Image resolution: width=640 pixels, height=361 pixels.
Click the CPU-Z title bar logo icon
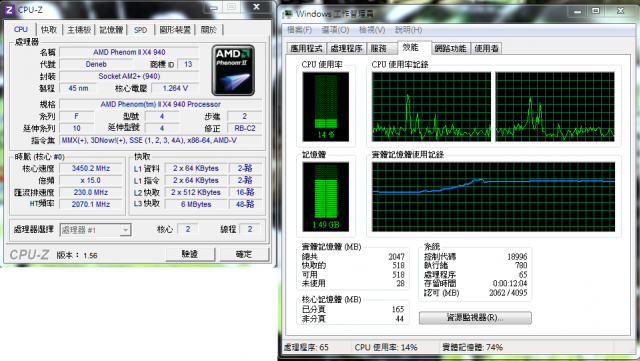(9, 9)
